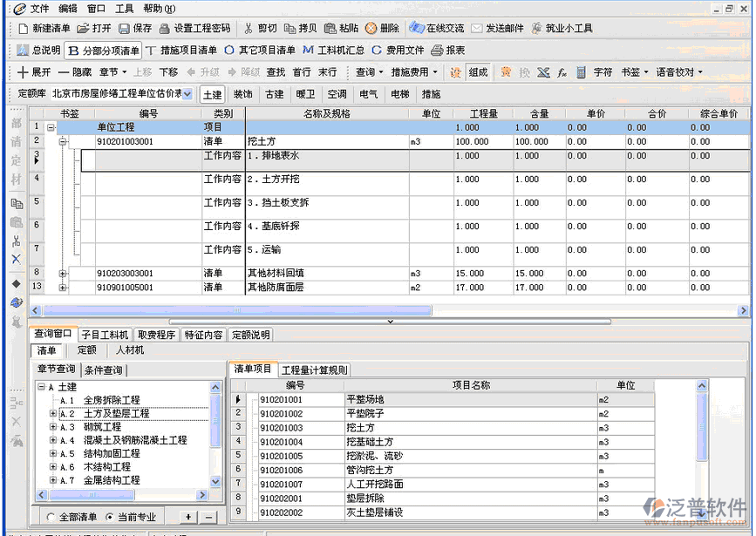This screenshot has width=756, height=536.
Task: Click the 组成 button
Action: tap(478, 72)
